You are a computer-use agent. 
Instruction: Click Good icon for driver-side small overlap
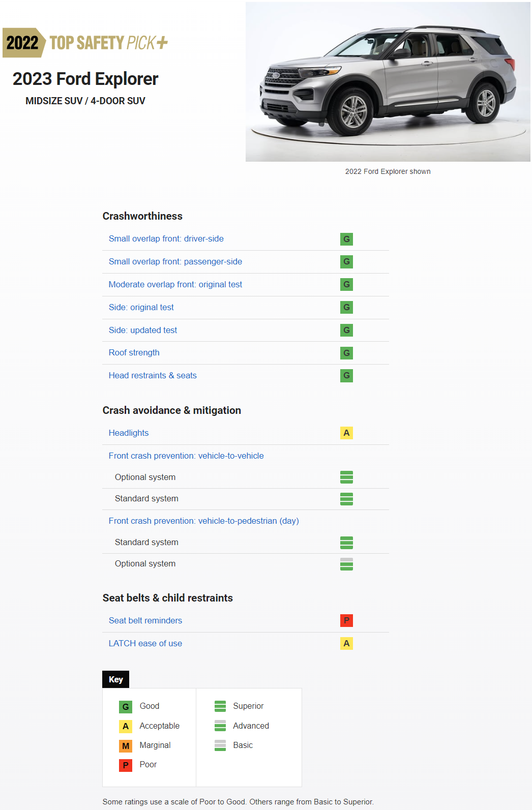346,239
